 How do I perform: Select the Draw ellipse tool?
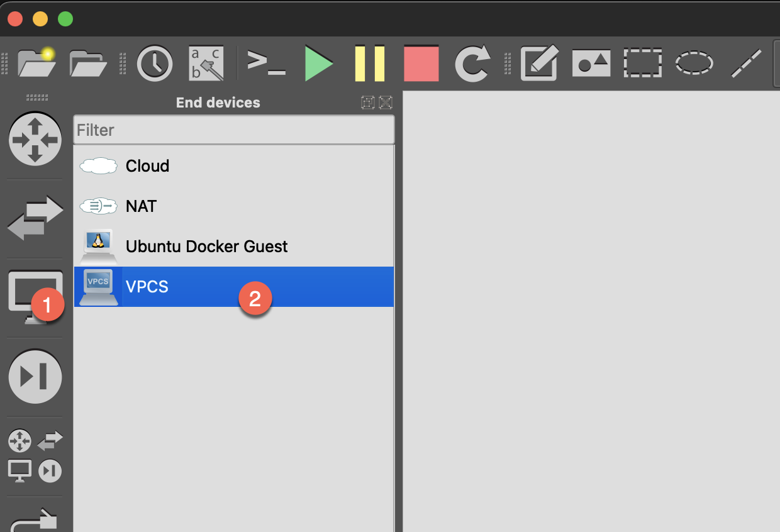click(694, 63)
